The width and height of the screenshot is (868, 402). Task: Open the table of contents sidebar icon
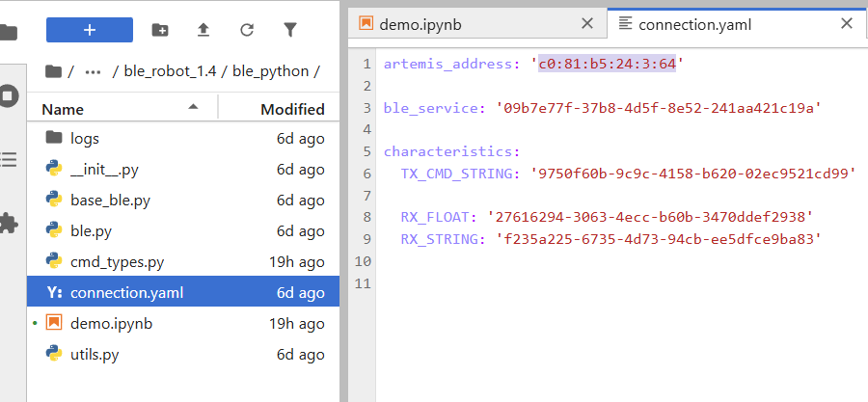pyautogui.click(x=8, y=160)
